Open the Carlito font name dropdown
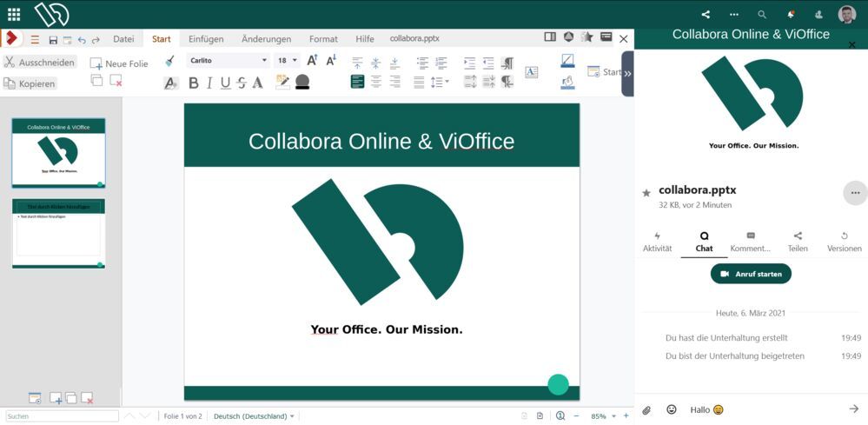The image size is (868, 425). click(x=264, y=61)
